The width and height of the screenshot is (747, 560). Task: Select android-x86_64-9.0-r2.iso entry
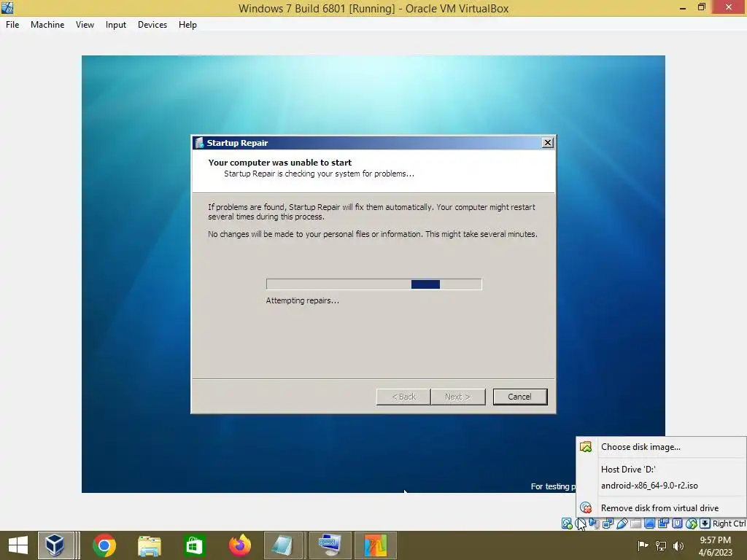661,485
